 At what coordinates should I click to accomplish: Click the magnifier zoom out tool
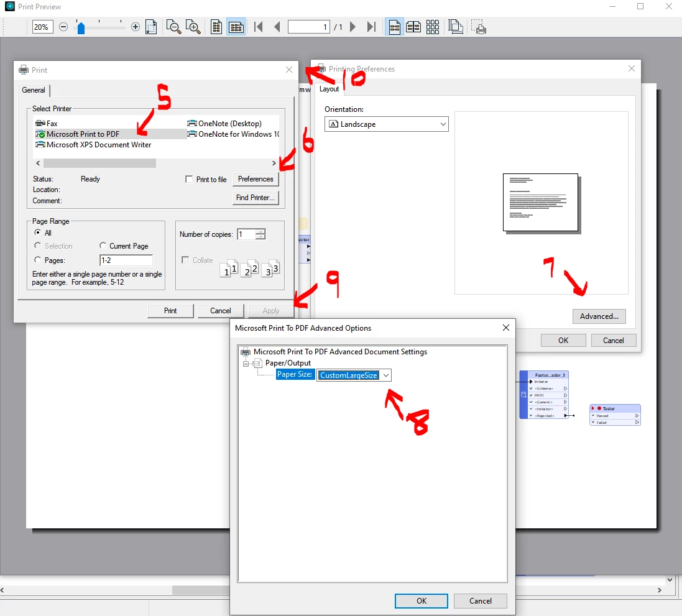click(173, 27)
